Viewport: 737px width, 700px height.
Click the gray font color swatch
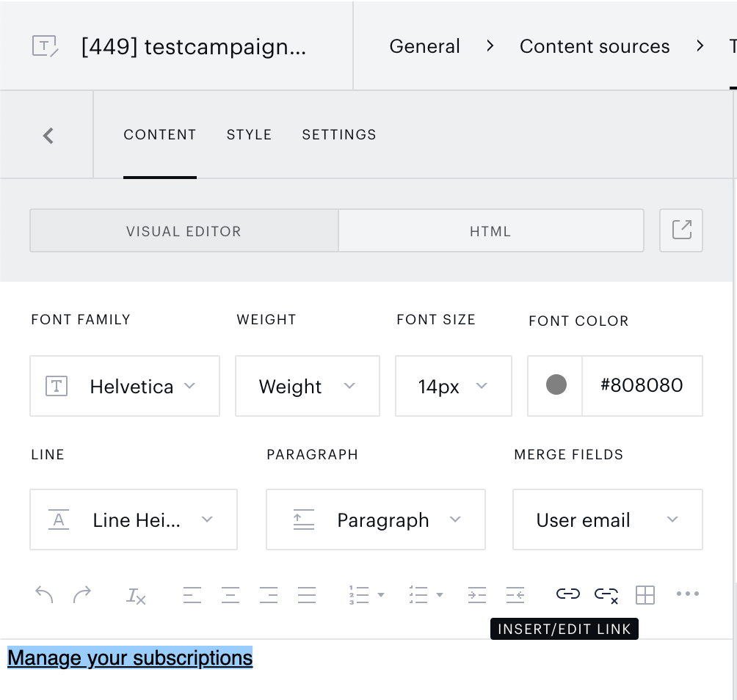click(556, 384)
